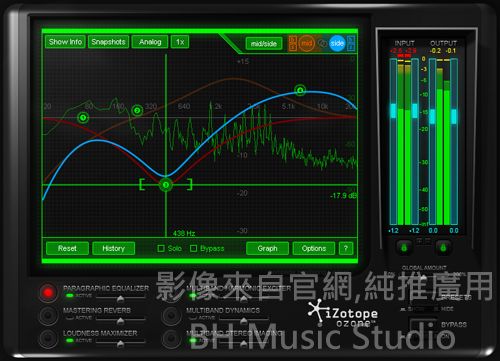
Task: Click the OUTPUT peak reading -0.2
Action: tap(435, 51)
